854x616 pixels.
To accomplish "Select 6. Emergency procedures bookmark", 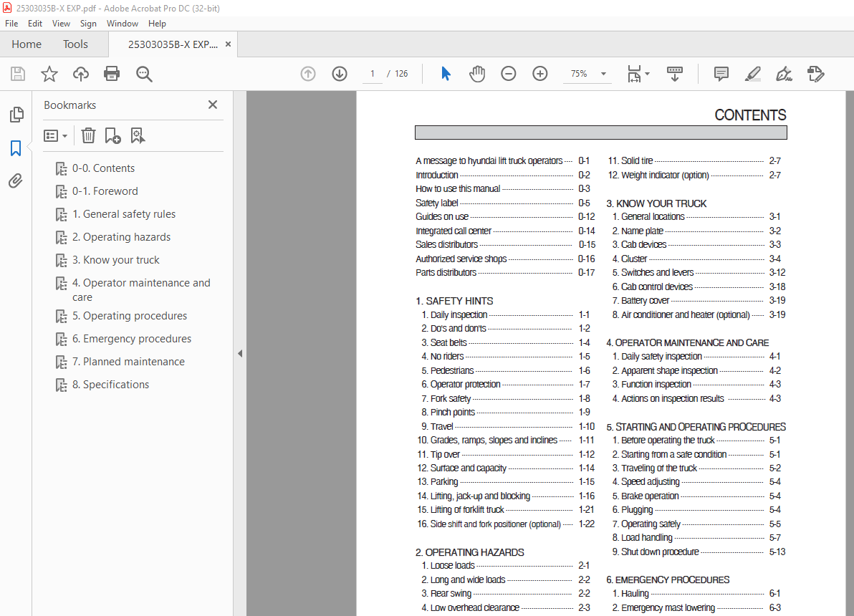I will pos(132,339).
